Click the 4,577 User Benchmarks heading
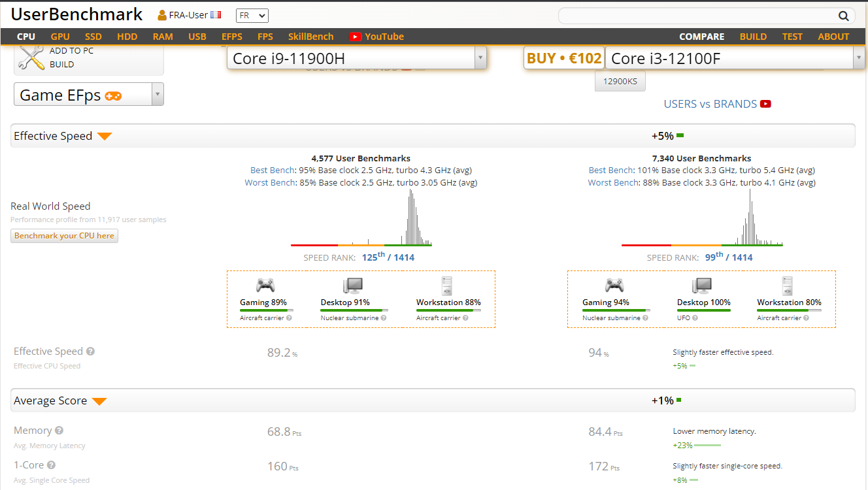Screen dimensions: 868x490 pos(361,158)
